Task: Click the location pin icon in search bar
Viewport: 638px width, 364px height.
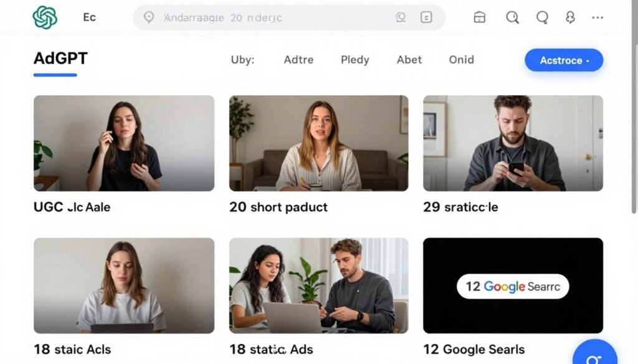Action: point(149,17)
